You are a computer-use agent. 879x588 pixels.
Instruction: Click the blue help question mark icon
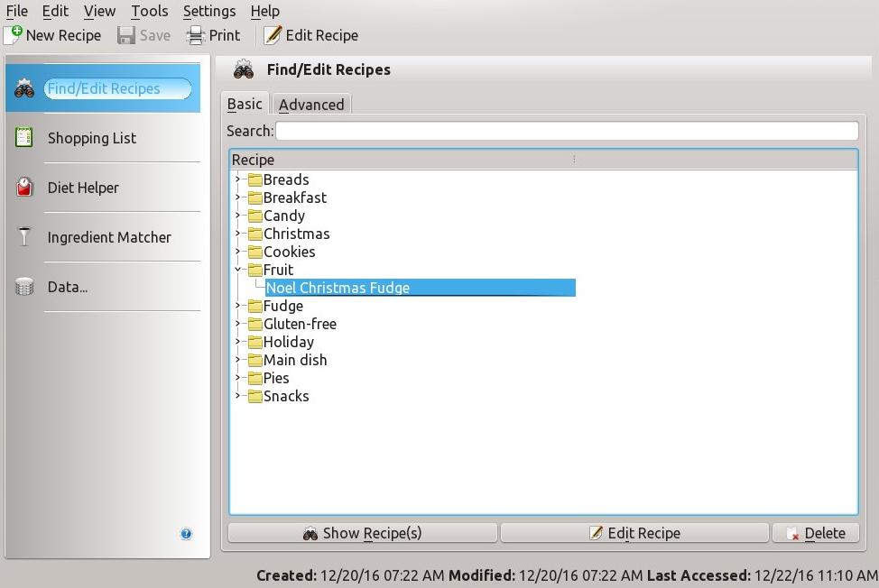186,534
